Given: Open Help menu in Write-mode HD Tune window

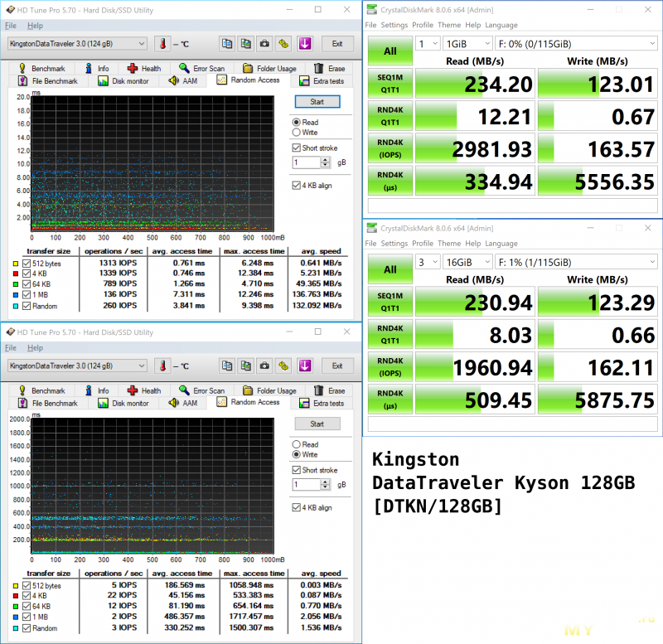Looking at the screenshot, I should pos(35,347).
